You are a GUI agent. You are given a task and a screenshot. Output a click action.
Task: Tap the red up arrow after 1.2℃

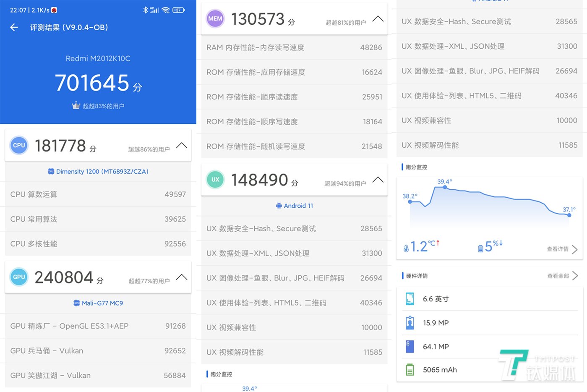[x=438, y=243]
